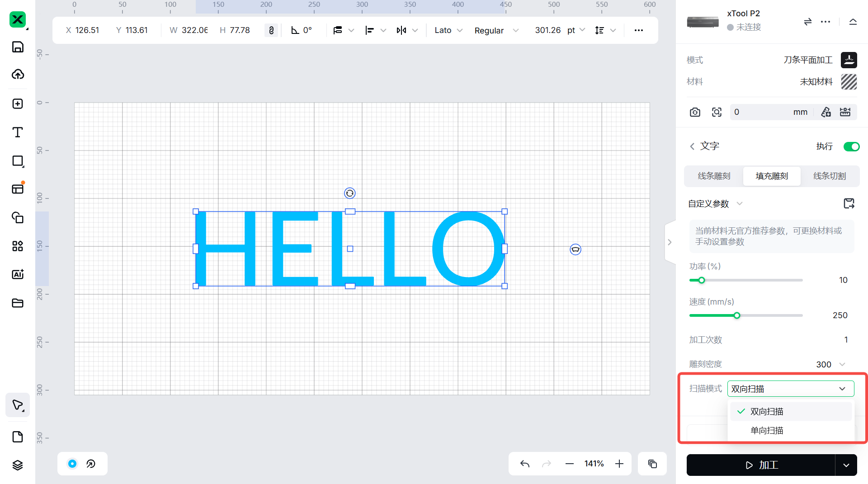The image size is (868, 484).
Task: Click the X position input field
Action: [x=87, y=30]
